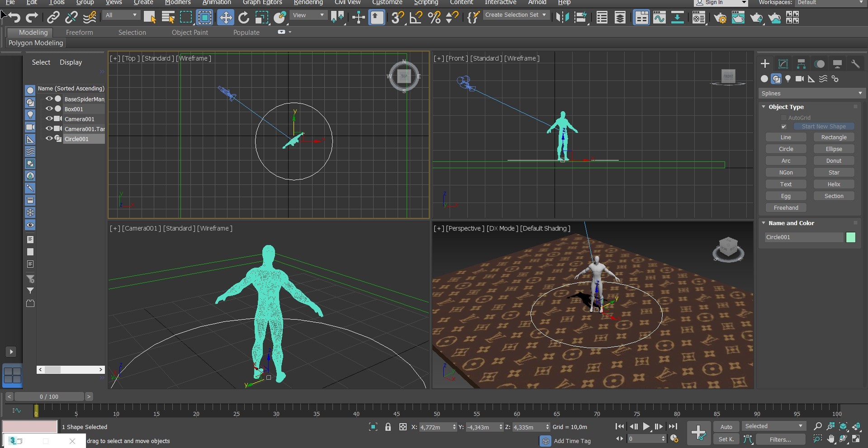Click the NGon shape button
Viewport: 868px width, 448px height.
click(x=786, y=173)
